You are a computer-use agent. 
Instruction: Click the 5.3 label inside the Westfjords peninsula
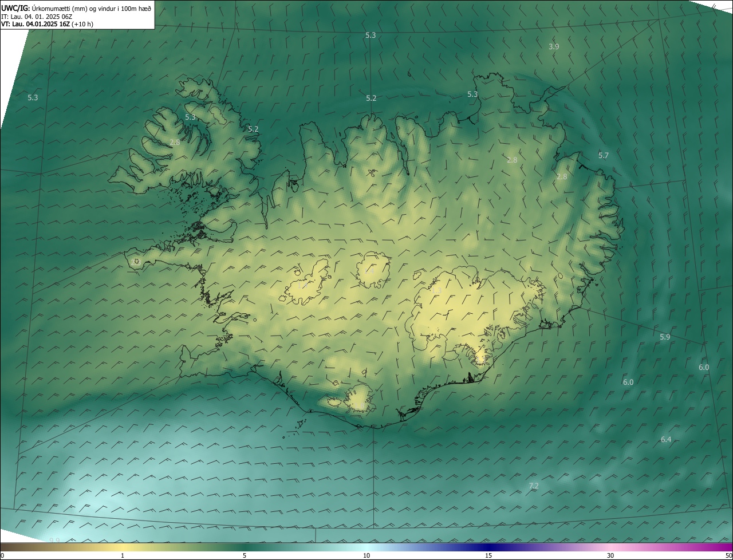pos(190,117)
